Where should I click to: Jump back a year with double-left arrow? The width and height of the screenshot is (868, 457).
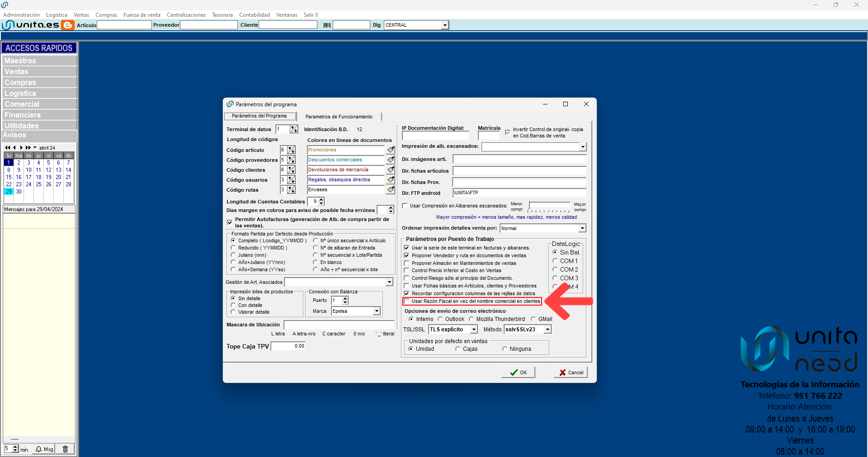[x=7, y=148]
